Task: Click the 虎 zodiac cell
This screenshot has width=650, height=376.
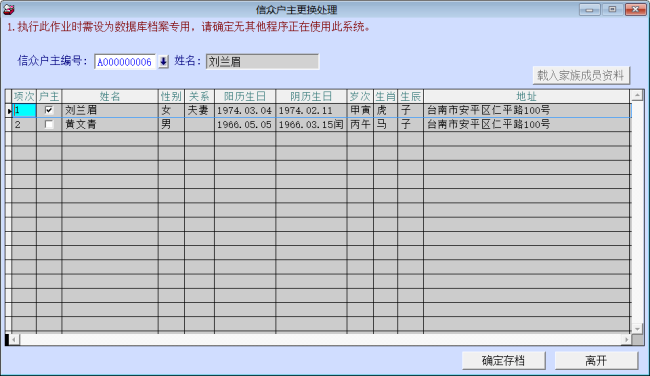Action: pyautogui.click(x=386, y=110)
